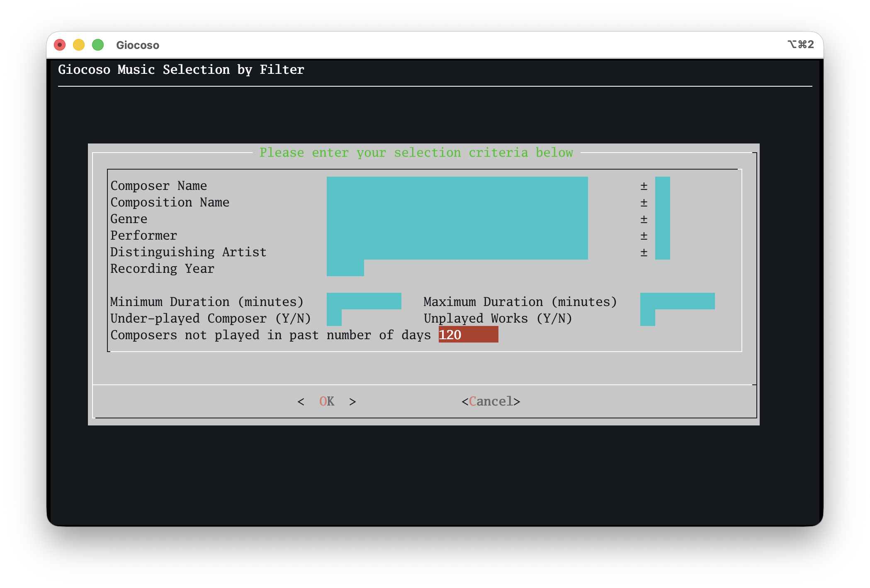Focus the Genre text field
This screenshot has width=870, height=588.
coord(457,219)
